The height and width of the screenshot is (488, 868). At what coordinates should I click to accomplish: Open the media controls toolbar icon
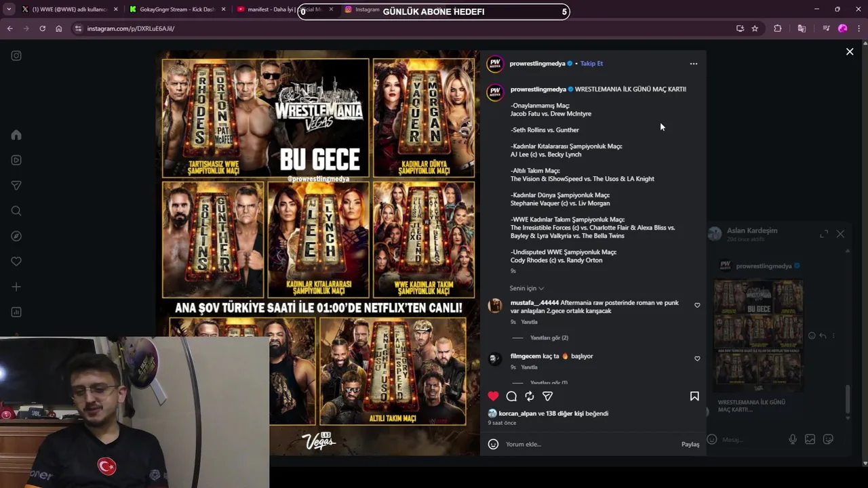point(826,28)
